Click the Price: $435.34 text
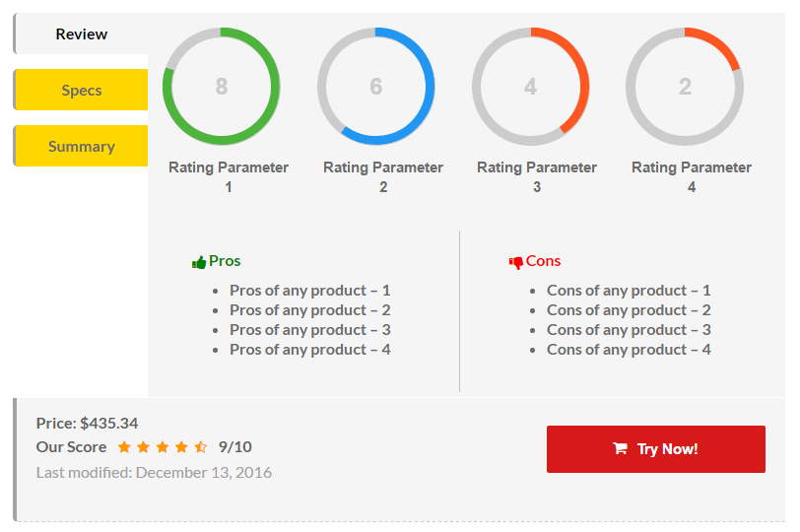This screenshot has height=532, width=800. click(x=88, y=424)
